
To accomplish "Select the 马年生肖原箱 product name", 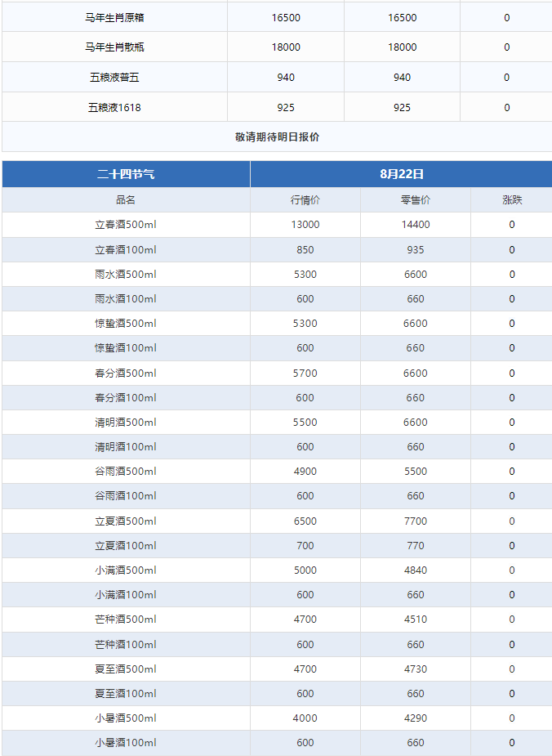I will pyautogui.click(x=114, y=18).
